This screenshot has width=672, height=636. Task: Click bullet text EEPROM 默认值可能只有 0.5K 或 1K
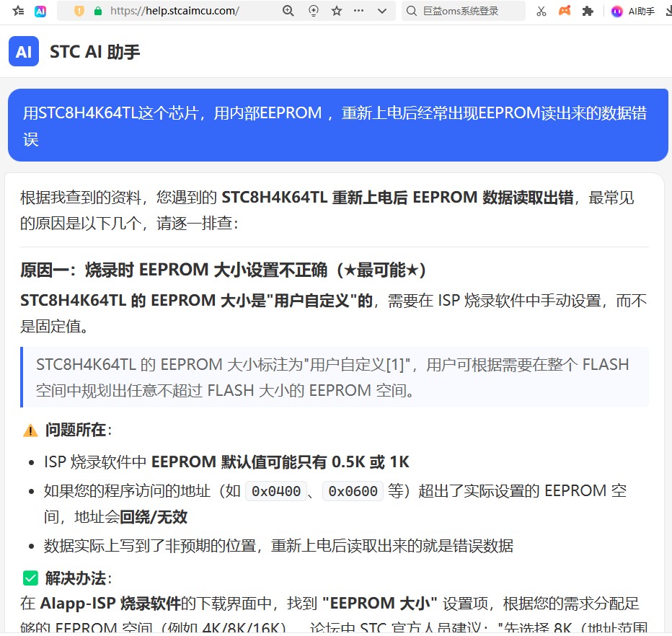coord(280,462)
